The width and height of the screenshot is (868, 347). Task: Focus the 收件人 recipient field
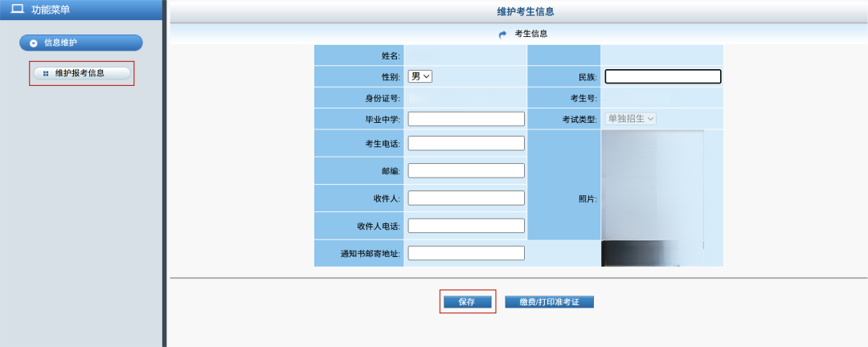pyautogui.click(x=466, y=198)
